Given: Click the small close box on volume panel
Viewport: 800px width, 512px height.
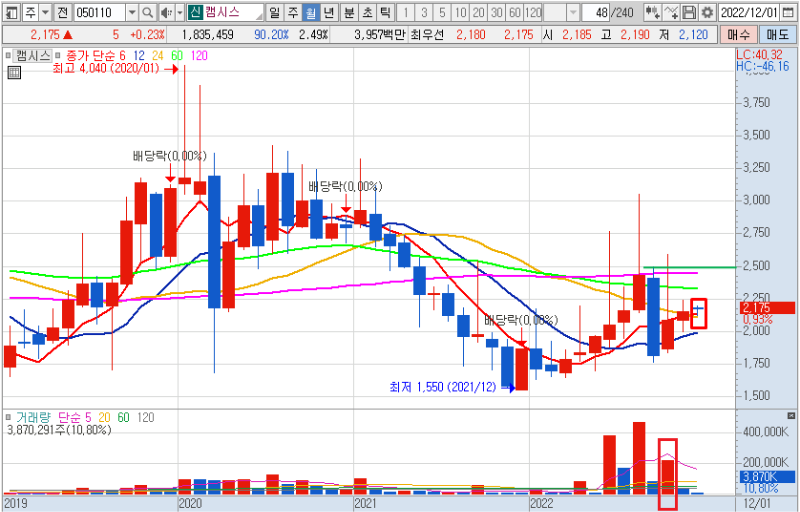Looking at the screenshot, I should 791,416.
